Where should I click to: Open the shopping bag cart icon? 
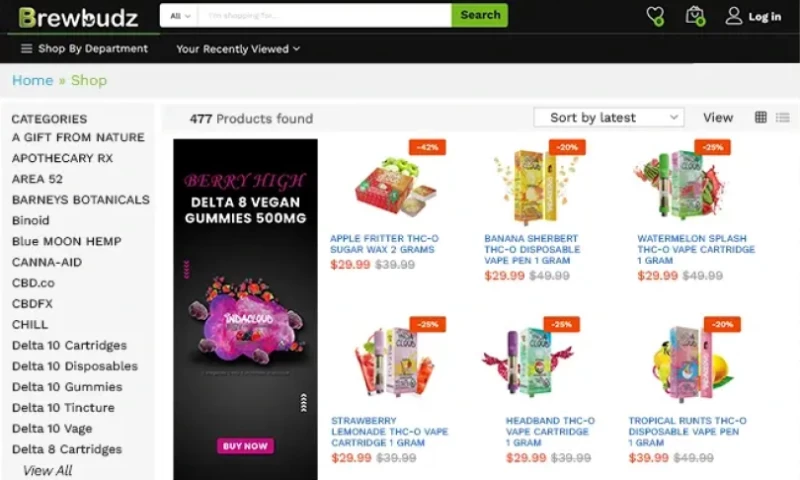tap(695, 16)
